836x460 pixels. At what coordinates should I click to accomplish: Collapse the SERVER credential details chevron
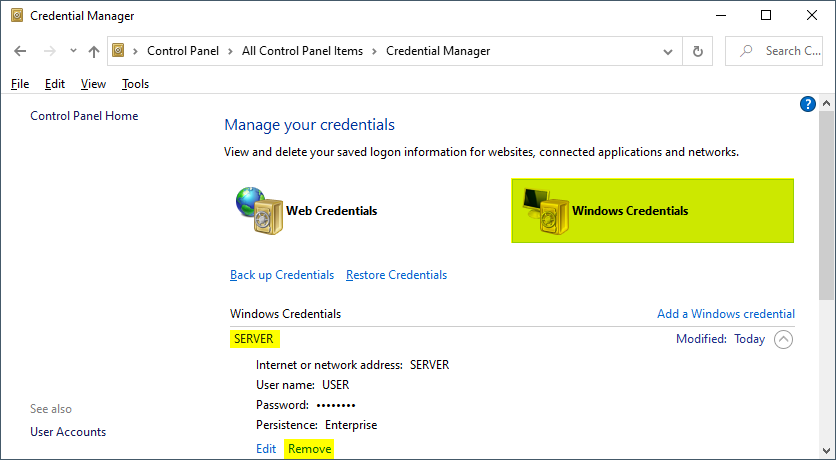point(783,339)
